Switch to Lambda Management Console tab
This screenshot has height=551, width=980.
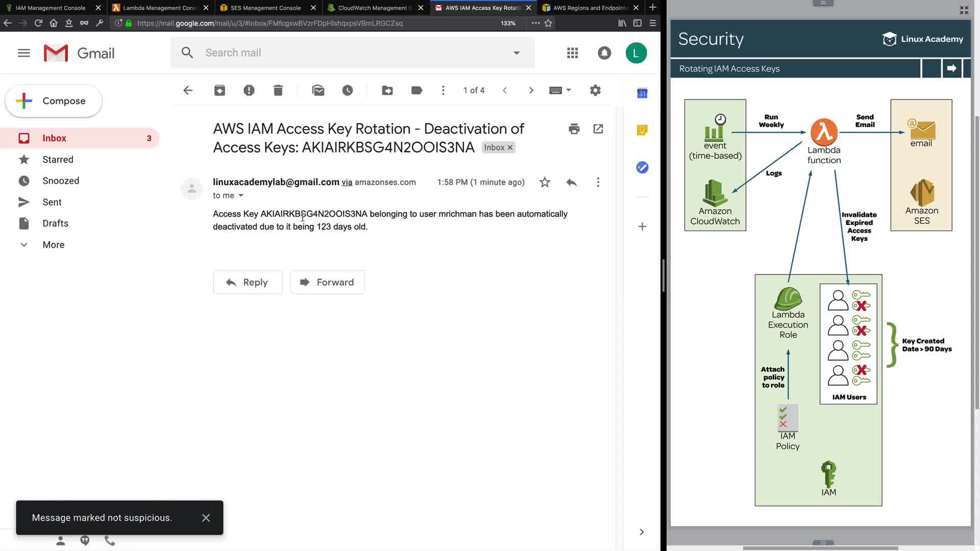click(159, 8)
